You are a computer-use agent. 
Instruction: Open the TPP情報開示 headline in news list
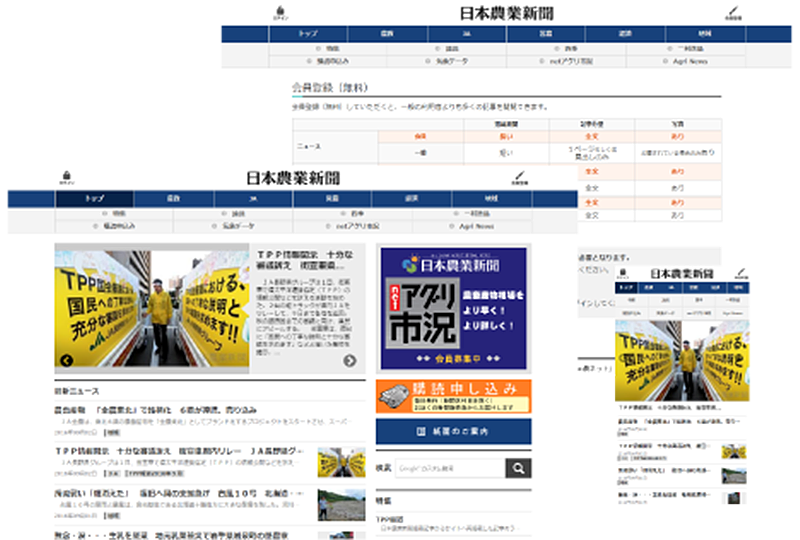pyautogui.click(x=180, y=451)
